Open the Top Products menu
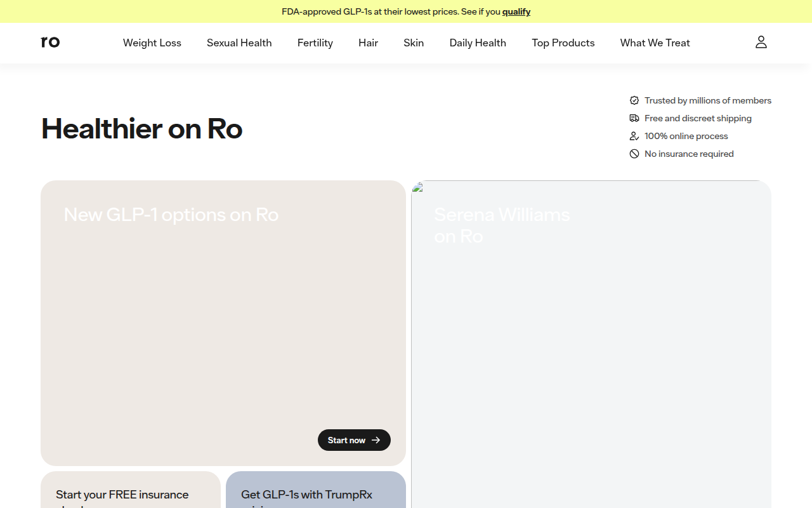Screen dimensions: 812x508 [563, 43]
